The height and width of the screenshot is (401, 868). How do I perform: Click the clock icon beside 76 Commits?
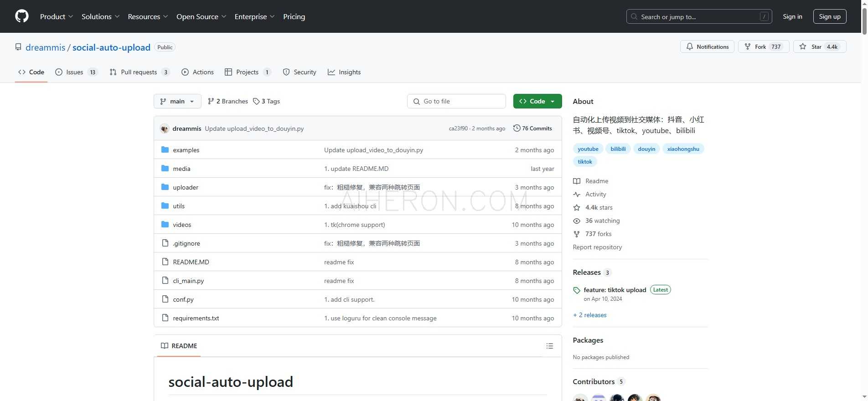coord(517,128)
